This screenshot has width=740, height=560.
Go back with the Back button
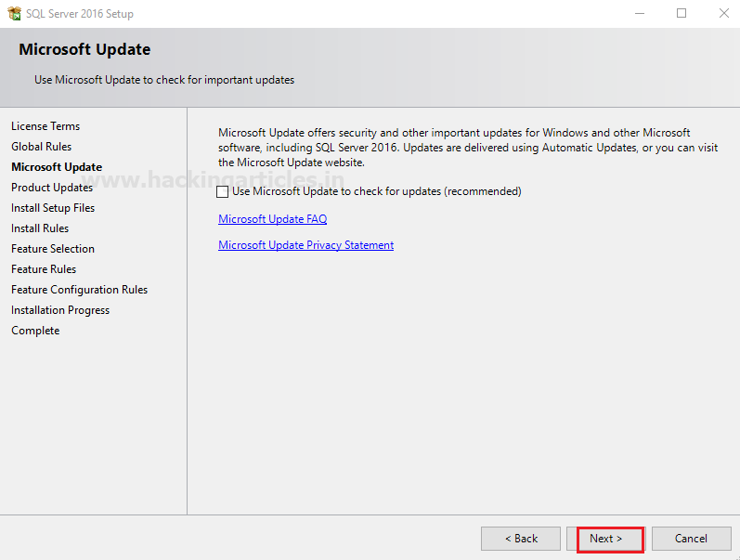(x=521, y=539)
